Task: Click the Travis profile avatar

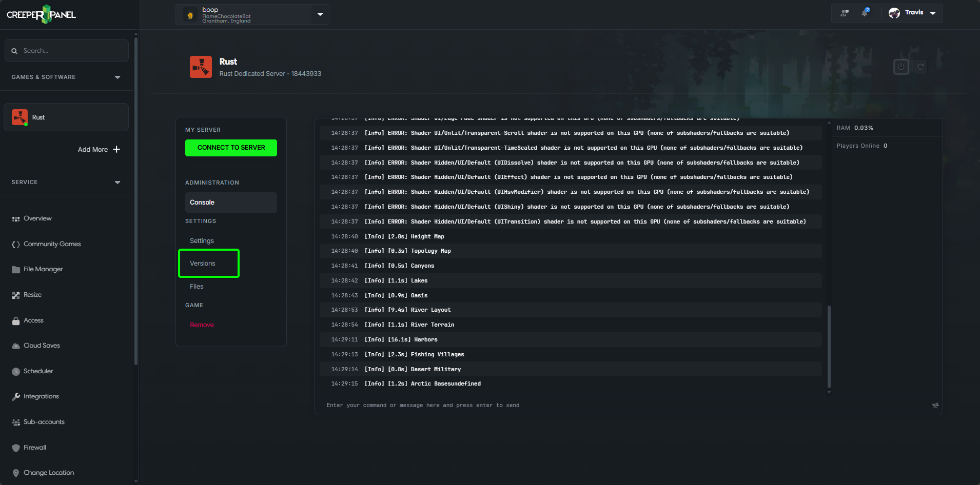Action: [x=894, y=13]
